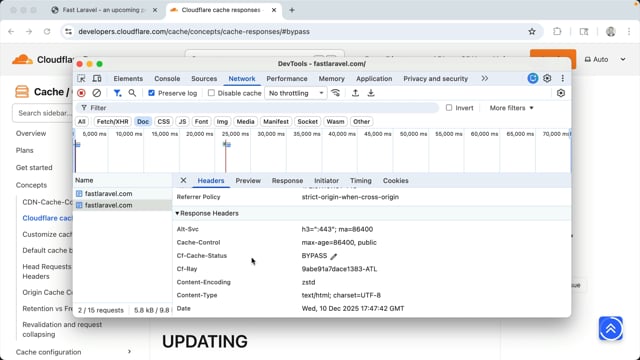The width and height of the screenshot is (640, 360).
Task: Open the Performance tab
Action: point(287,78)
